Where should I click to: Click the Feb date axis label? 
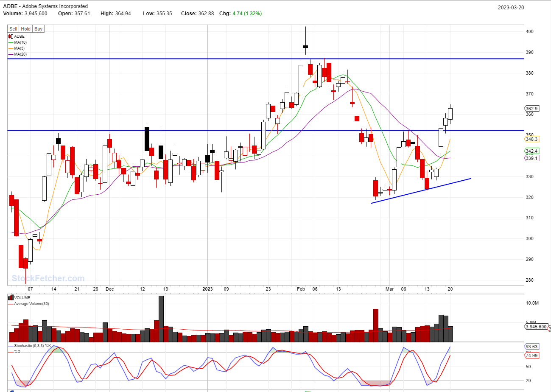[x=301, y=289]
